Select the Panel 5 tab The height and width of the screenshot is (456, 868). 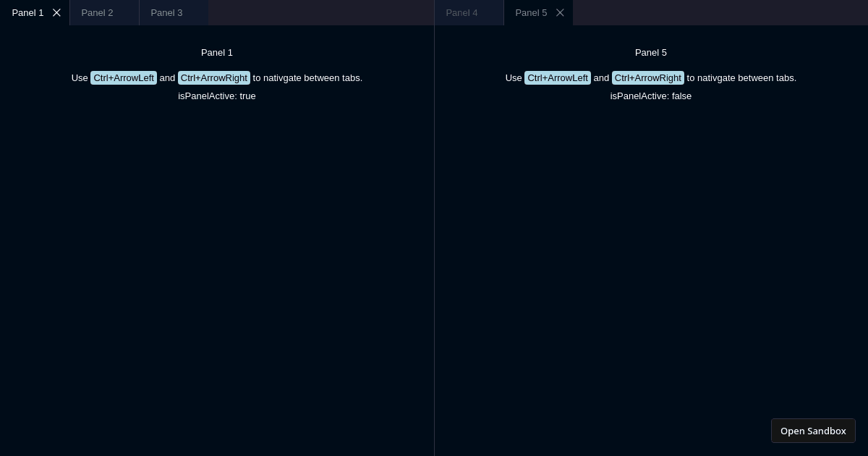tap(532, 12)
